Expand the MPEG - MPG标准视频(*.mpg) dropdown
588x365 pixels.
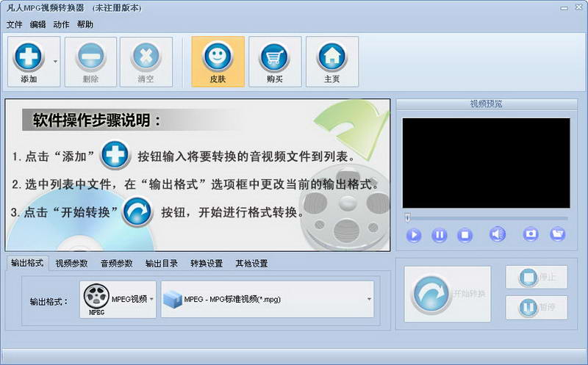[x=268, y=300]
